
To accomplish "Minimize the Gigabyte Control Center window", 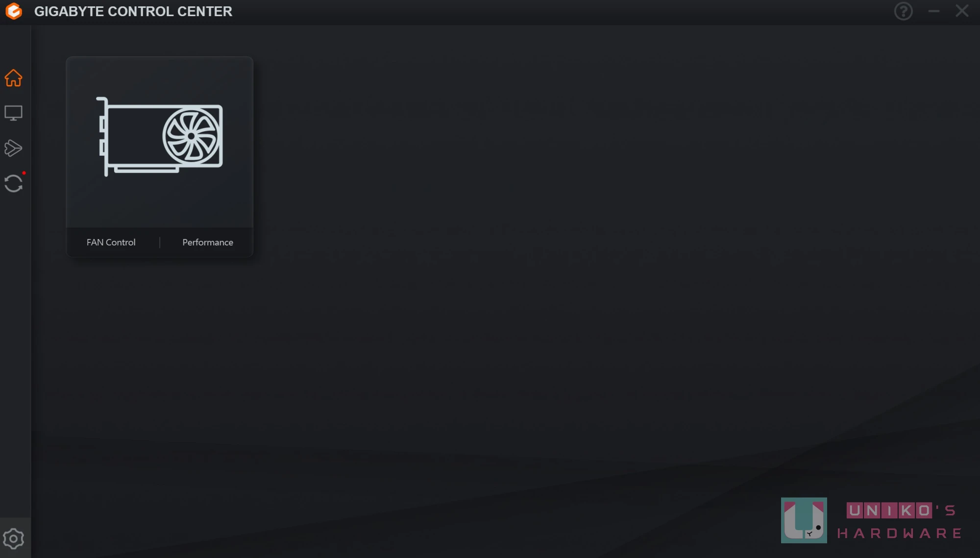I will [934, 11].
